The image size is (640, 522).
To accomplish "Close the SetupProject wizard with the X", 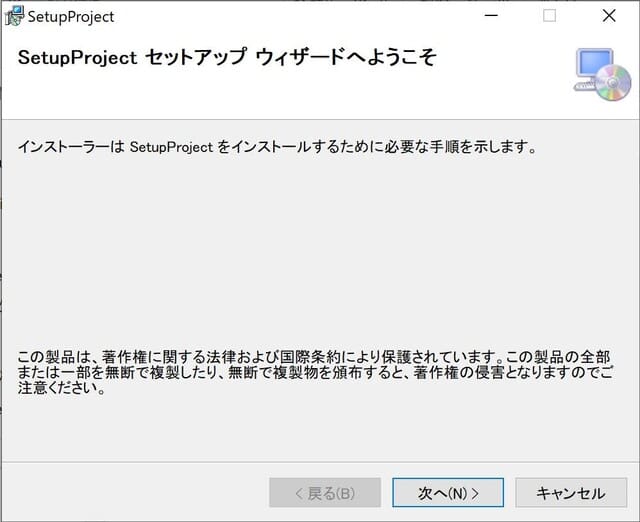I will 608,16.
